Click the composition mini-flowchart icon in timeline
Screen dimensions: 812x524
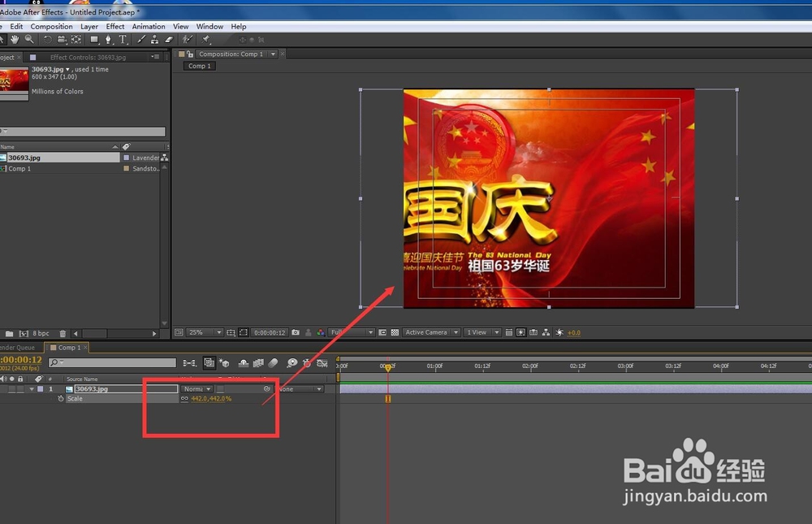[x=189, y=363]
